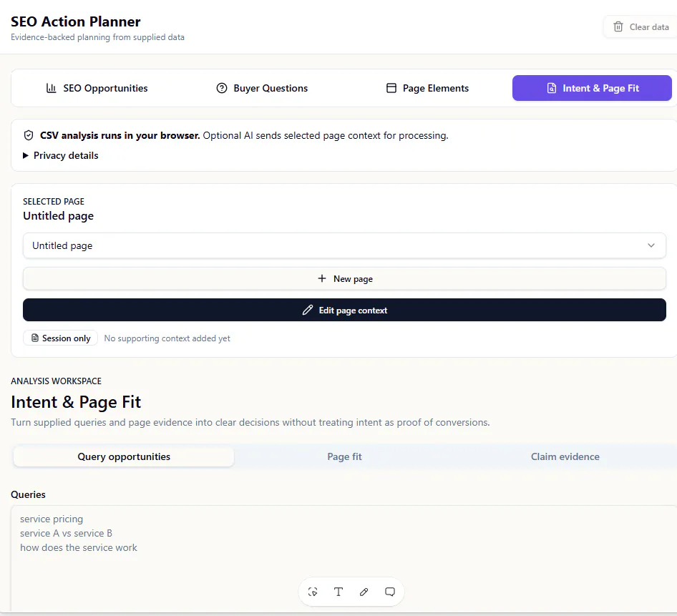Open the Buyer Questions tab
Viewport: 677px width, 616px height.
click(262, 88)
